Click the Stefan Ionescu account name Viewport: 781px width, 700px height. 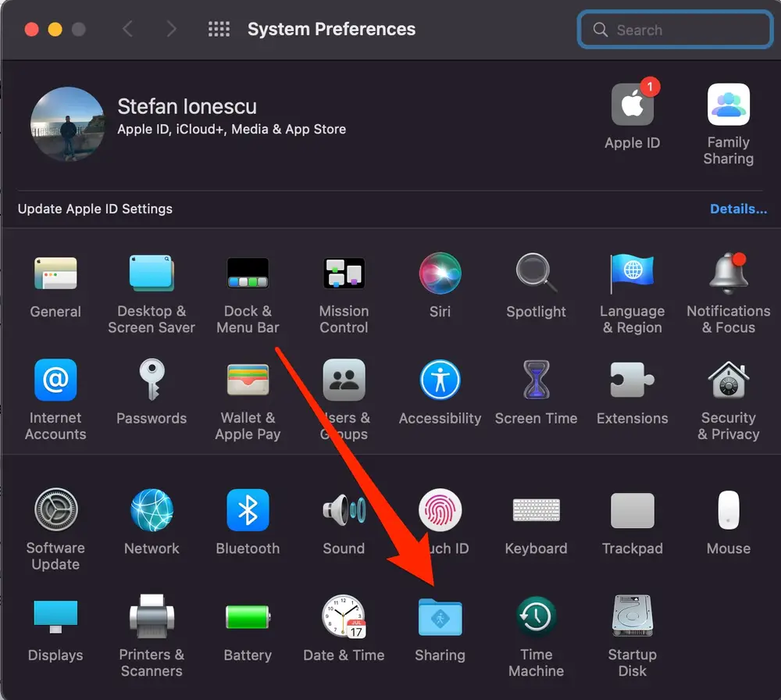click(187, 106)
